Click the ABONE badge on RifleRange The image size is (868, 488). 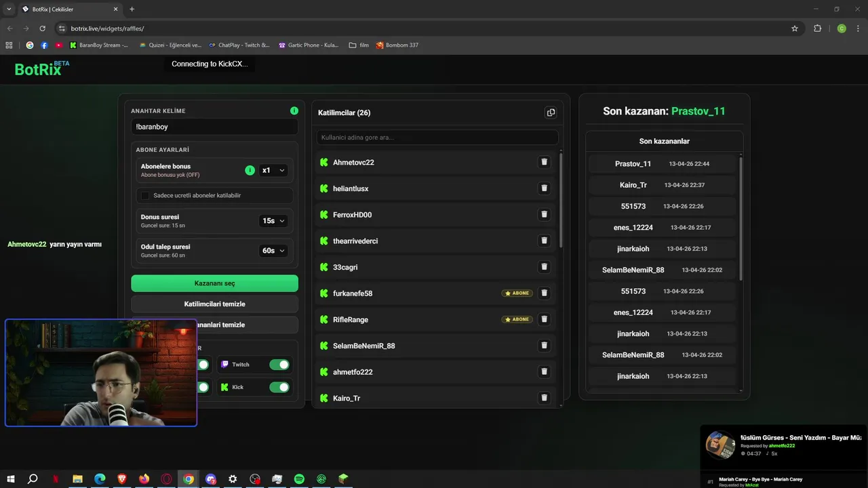pyautogui.click(x=517, y=319)
